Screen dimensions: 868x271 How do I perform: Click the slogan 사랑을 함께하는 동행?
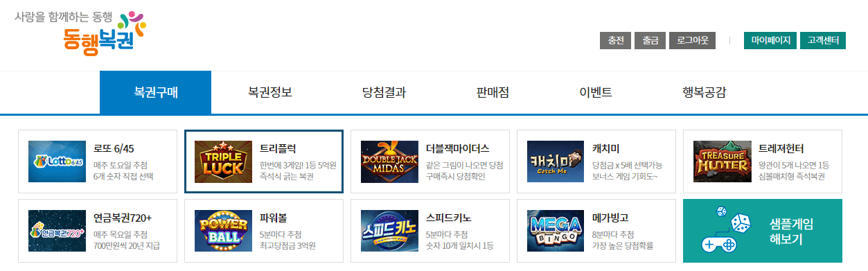tap(63, 17)
